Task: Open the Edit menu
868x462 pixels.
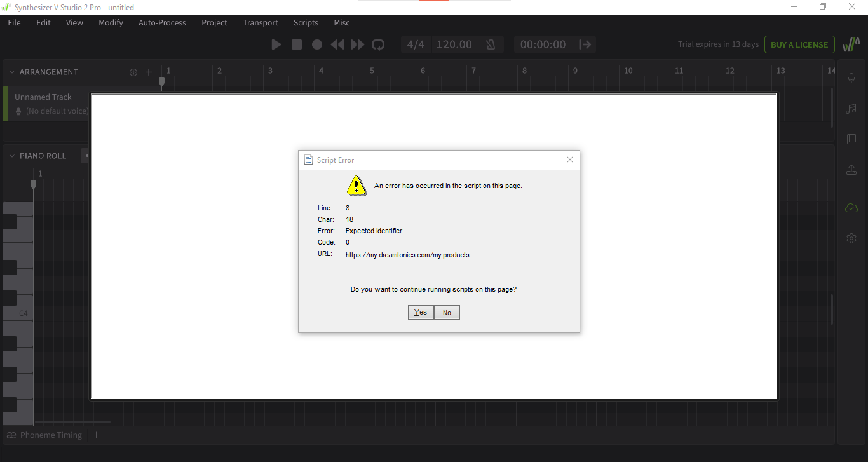Action: (43, 22)
